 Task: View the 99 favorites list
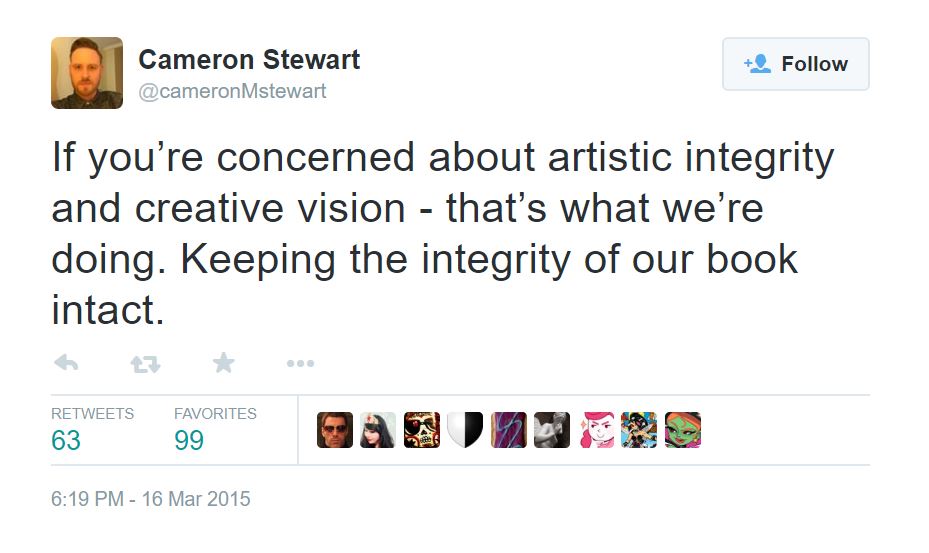pyautogui.click(x=189, y=439)
